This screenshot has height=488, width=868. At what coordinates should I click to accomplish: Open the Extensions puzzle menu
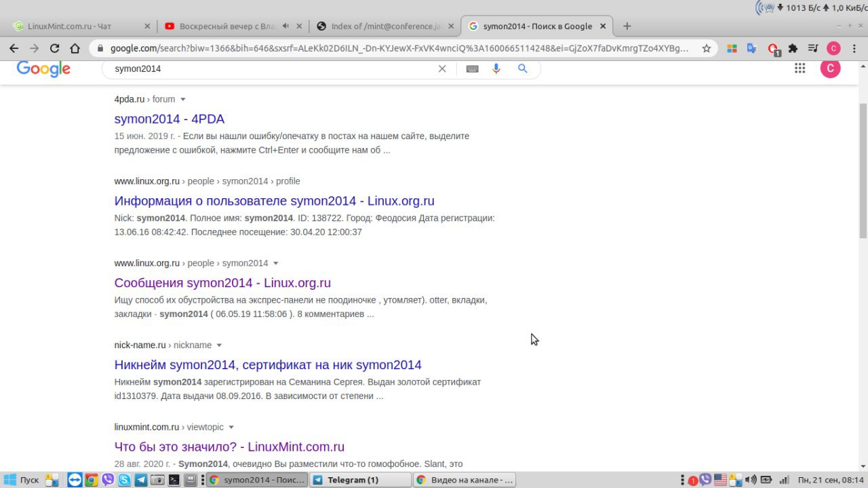pos(793,48)
